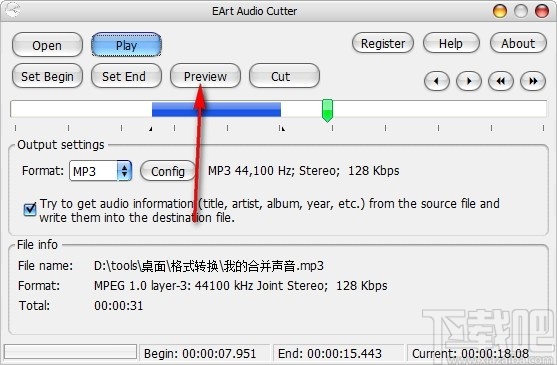Screen dimensions: 557x365
Task: Open the Register dialog
Action: pos(383,43)
